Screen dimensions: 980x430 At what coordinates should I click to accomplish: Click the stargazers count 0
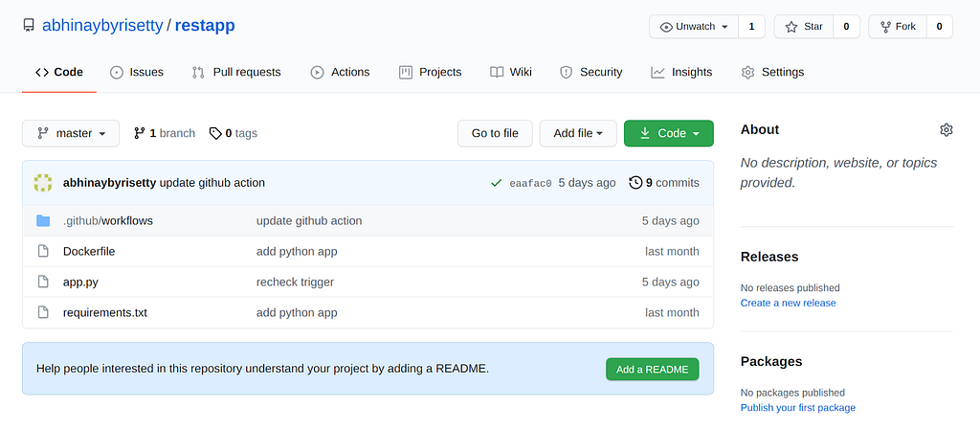click(846, 27)
